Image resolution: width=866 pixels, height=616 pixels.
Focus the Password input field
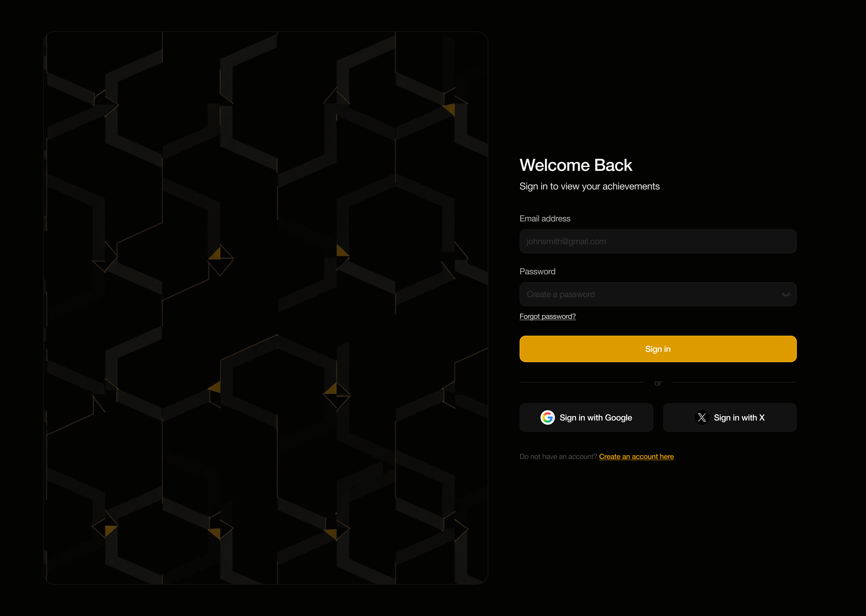pyautogui.click(x=658, y=294)
